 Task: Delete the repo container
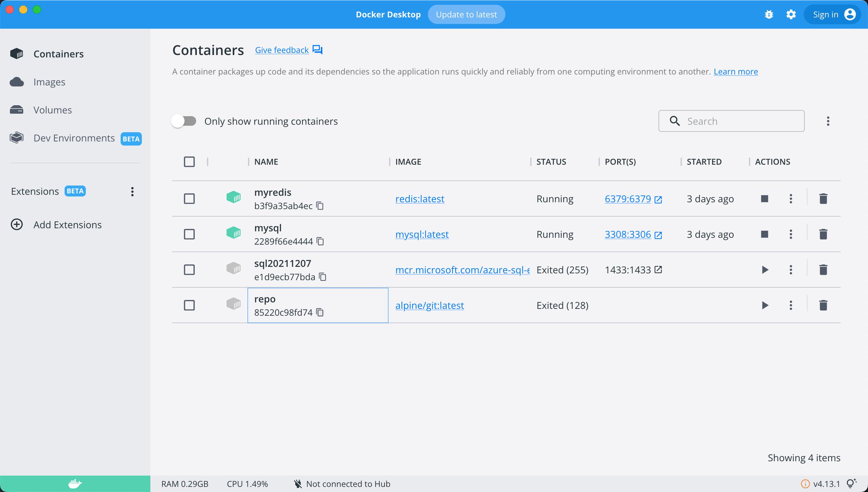click(823, 305)
